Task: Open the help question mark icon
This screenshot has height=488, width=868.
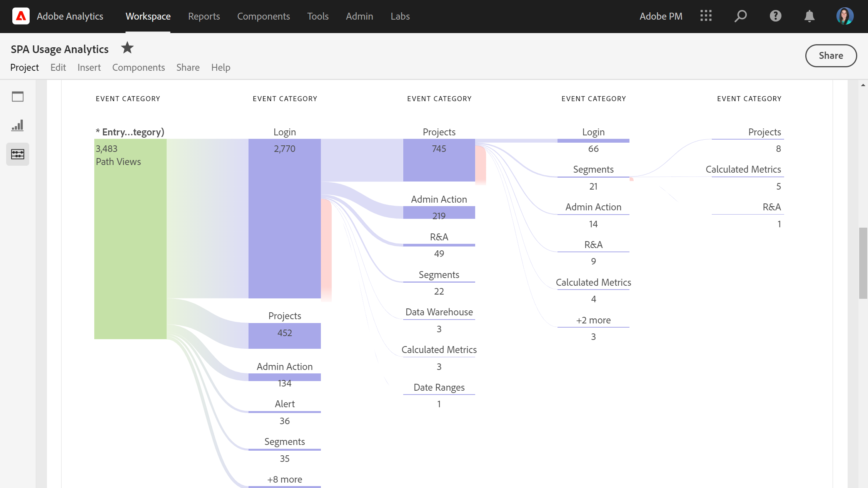Action: point(775,16)
